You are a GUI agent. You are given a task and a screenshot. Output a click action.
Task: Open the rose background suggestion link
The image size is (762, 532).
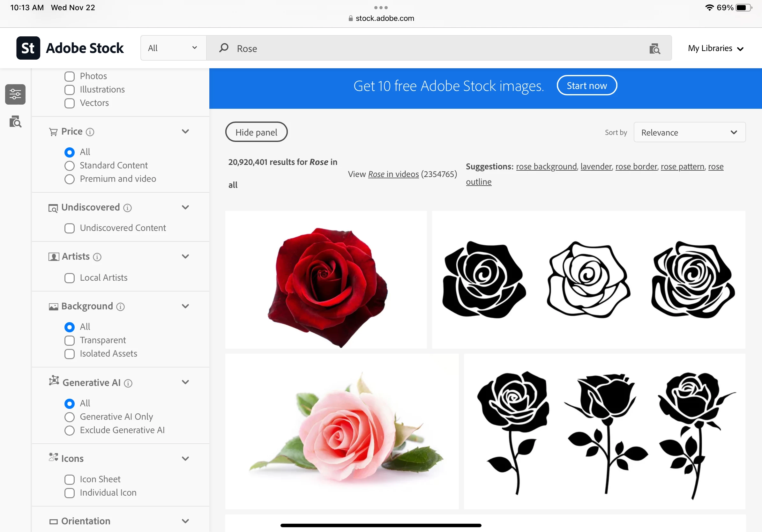click(x=546, y=166)
